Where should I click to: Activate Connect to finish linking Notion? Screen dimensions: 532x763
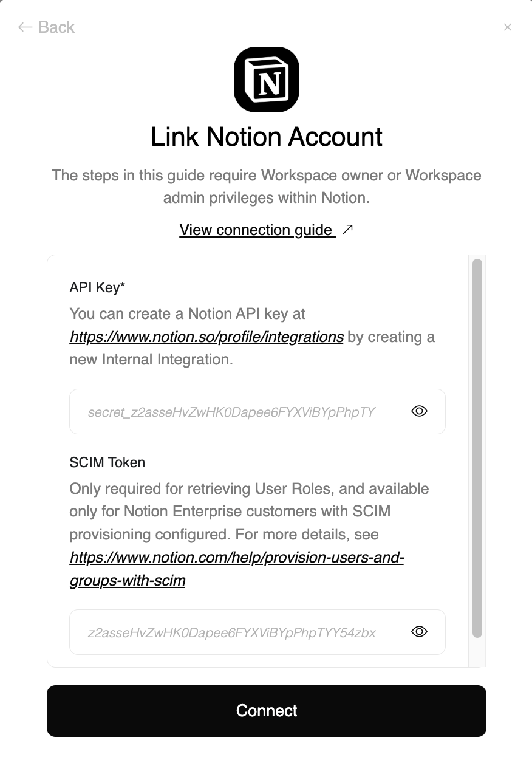tap(266, 711)
